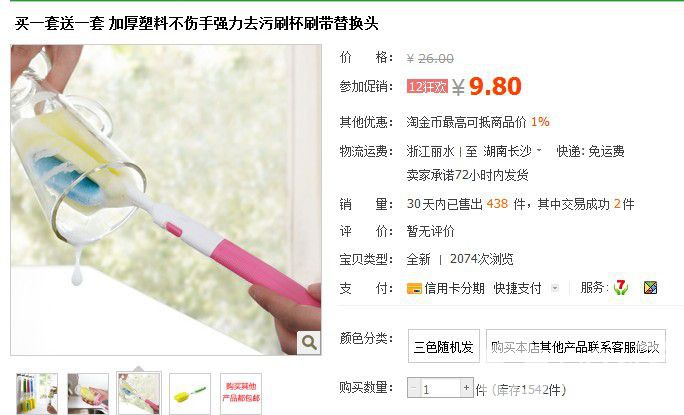Click the colorful service badge icon
Image resolution: width=684 pixels, height=415 pixels.
pyautogui.click(x=650, y=288)
